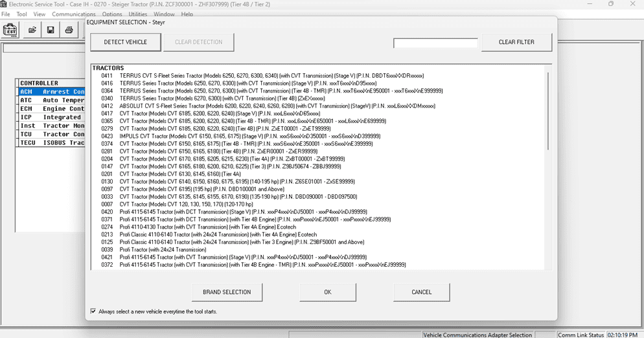The height and width of the screenshot is (338, 644).
Task: Click Vehicle Communications Adapter Selection status
Action: coord(477,335)
